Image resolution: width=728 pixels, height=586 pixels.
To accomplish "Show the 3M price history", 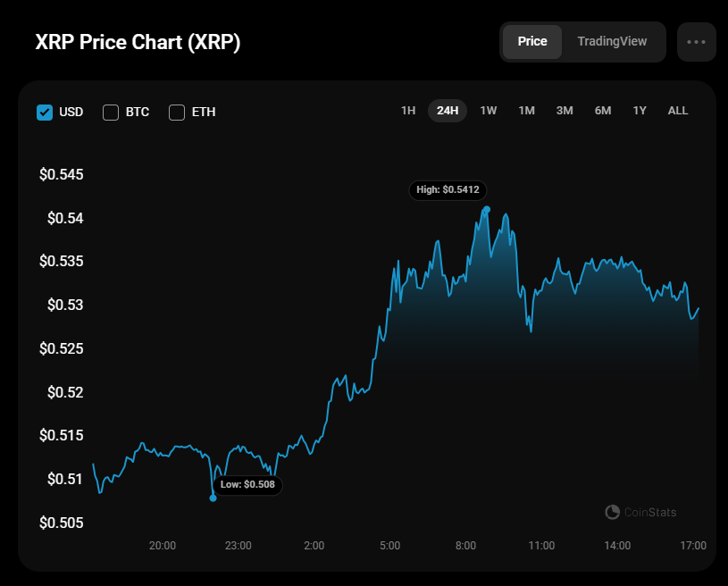I will 565,111.
